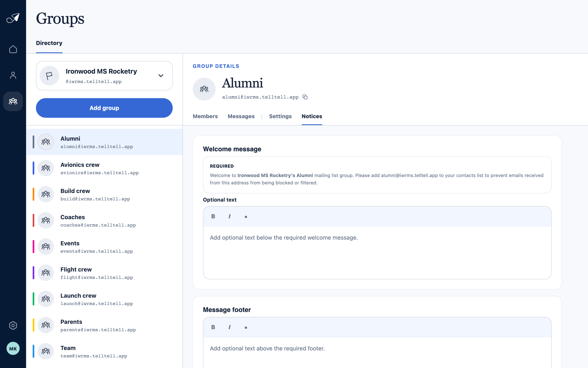588x368 pixels.
Task: Select Coaches group name
Action: click(73, 217)
